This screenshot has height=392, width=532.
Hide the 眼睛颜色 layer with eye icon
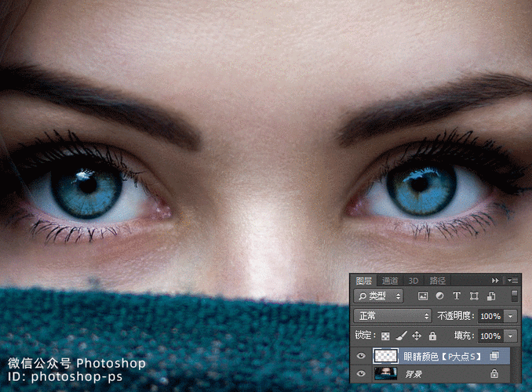(361, 356)
